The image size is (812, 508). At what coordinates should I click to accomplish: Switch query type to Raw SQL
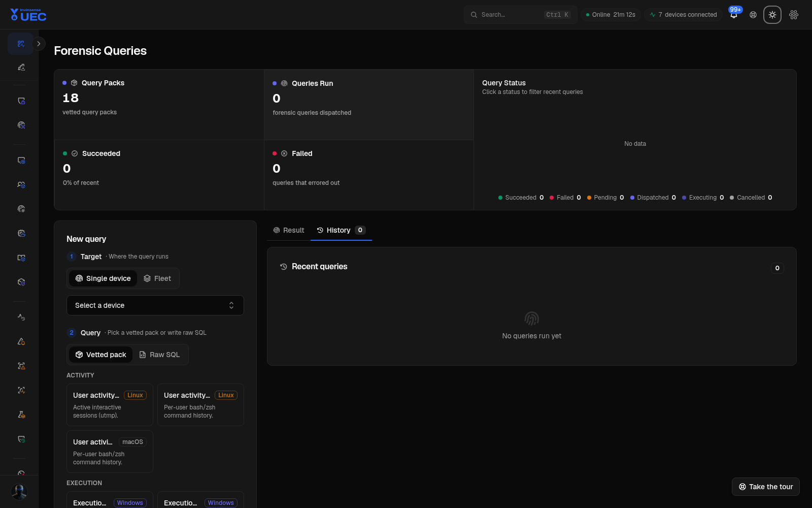(x=160, y=355)
